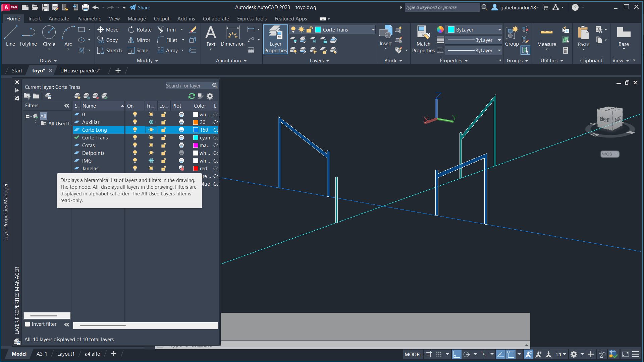
Task: Open layer manager settings gear
Action: click(210, 96)
